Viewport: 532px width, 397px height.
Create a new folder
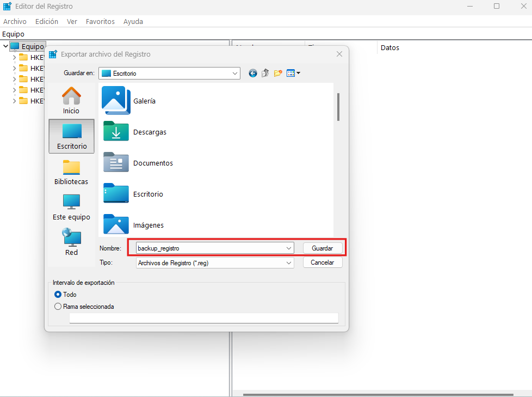click(278, 72)
